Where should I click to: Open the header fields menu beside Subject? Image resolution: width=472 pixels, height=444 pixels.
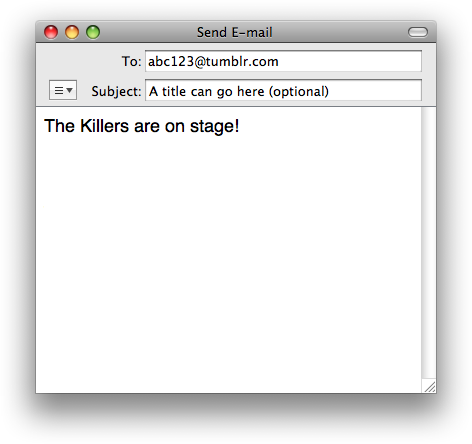(63, 90)
